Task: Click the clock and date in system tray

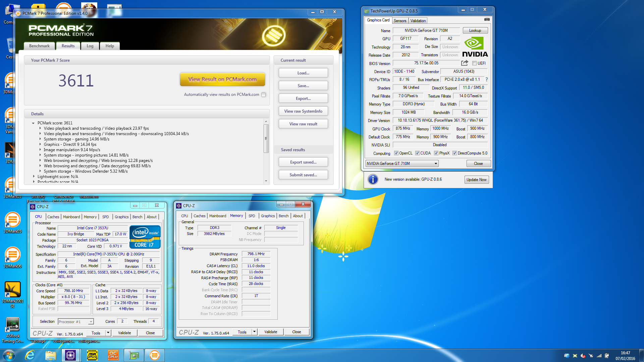Action: (625, 356)
